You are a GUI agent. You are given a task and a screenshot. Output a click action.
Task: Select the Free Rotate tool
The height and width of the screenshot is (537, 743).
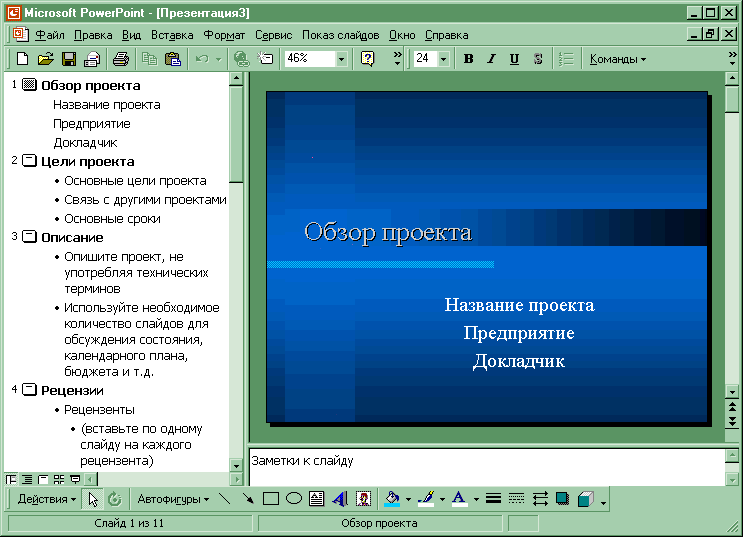click(x=115, y=499)
